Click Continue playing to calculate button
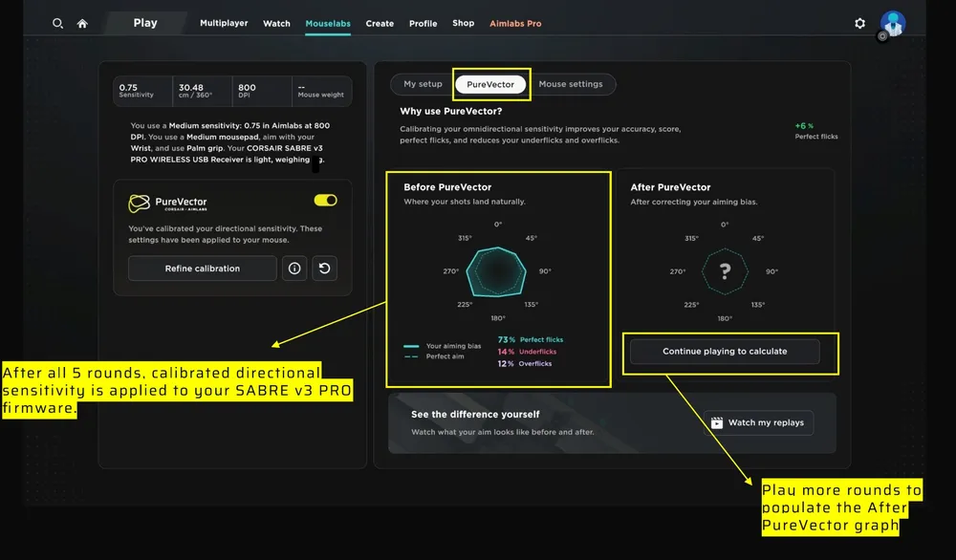Screen dimensions: 956x560 [x=725, y=351]
